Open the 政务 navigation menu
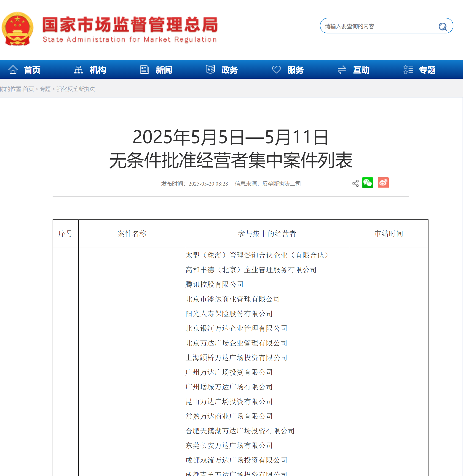Image resolution: width=463 pixels, height=476 pixels. (x=230, y=70)
